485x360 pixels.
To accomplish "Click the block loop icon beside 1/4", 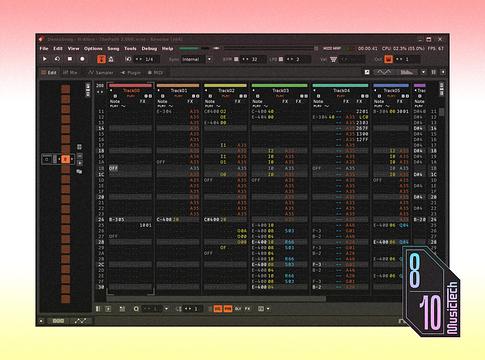I will pyautogui.click(x=128, y=59).
